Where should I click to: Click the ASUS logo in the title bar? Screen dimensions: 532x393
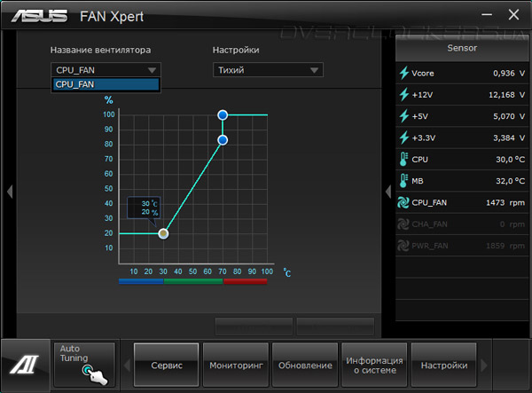[x=39, y=16]
